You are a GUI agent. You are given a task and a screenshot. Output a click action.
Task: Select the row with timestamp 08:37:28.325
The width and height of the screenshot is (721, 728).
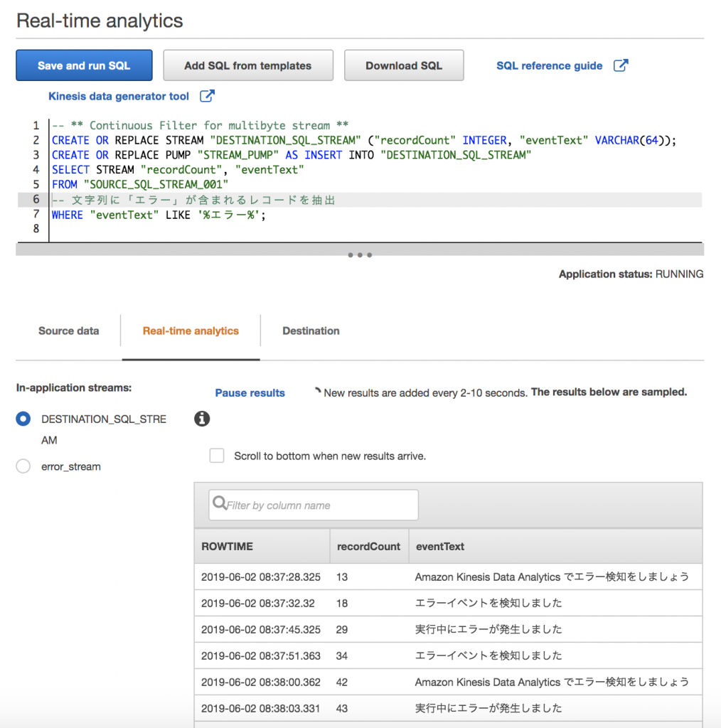coord(448,577)
